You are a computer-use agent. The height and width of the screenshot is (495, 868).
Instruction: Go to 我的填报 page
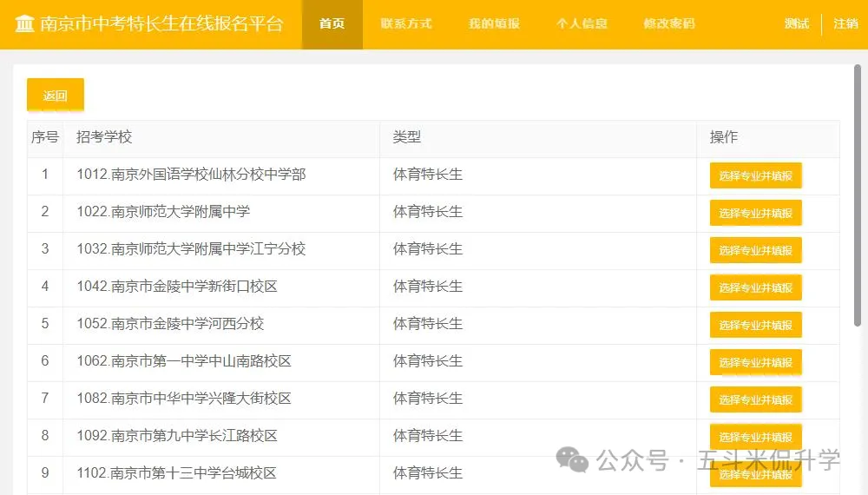pyautogui.click(x=494, y=23)
